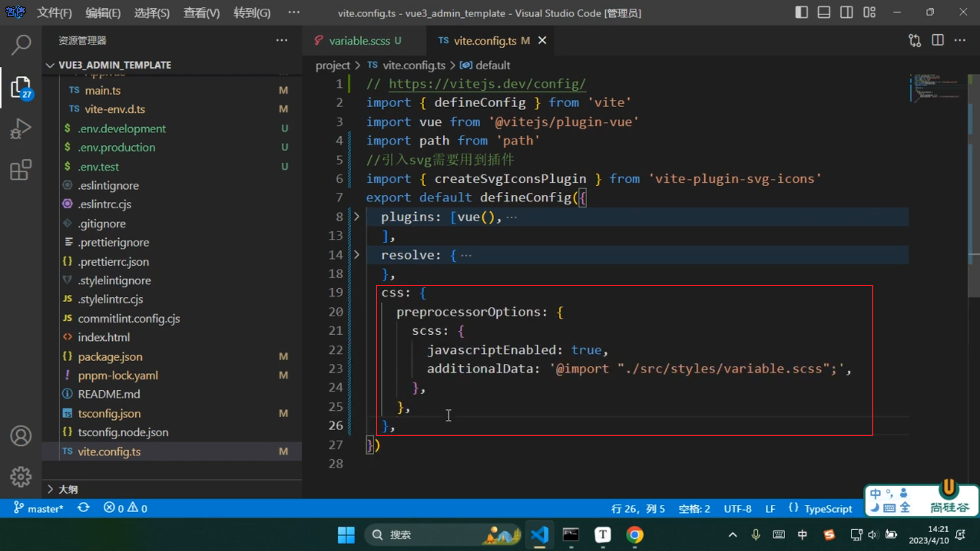Close the vite.config.ts tab

542,40
